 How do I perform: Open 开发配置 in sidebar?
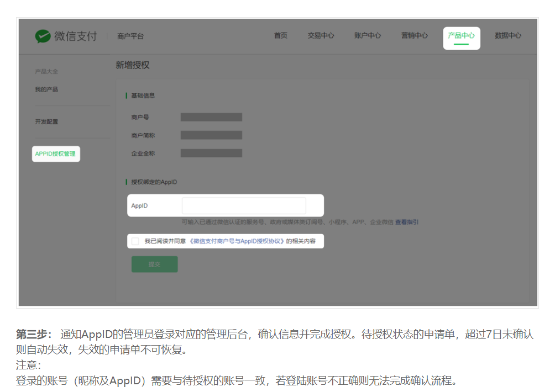click(x=46, y=121)
